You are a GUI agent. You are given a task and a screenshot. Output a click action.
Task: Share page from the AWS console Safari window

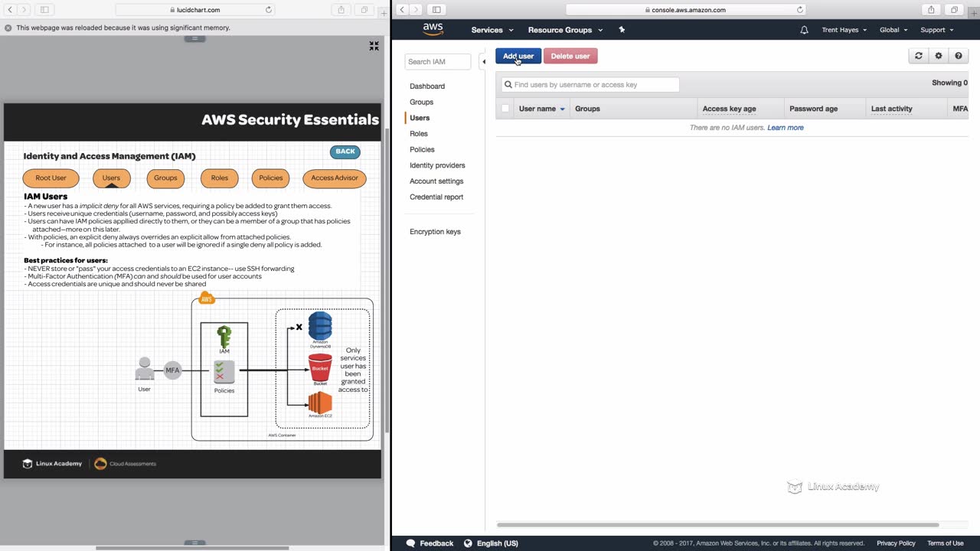(x=931, y=10)
